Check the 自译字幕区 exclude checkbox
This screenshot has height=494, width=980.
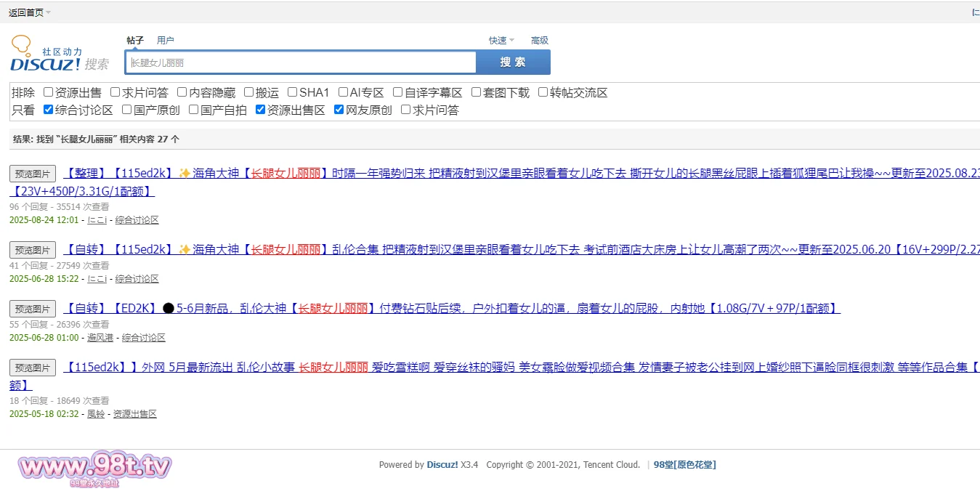point(398,92)
